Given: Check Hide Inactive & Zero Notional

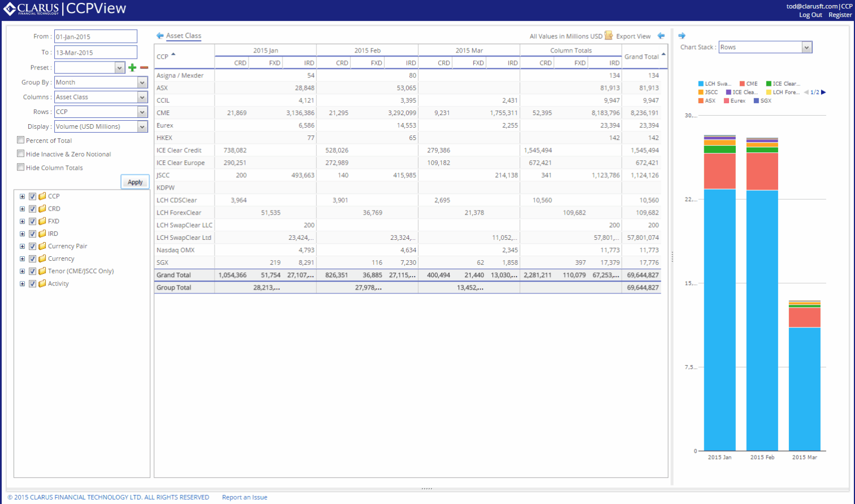Looking at the screenshot, I should click(x=21, y=154).
